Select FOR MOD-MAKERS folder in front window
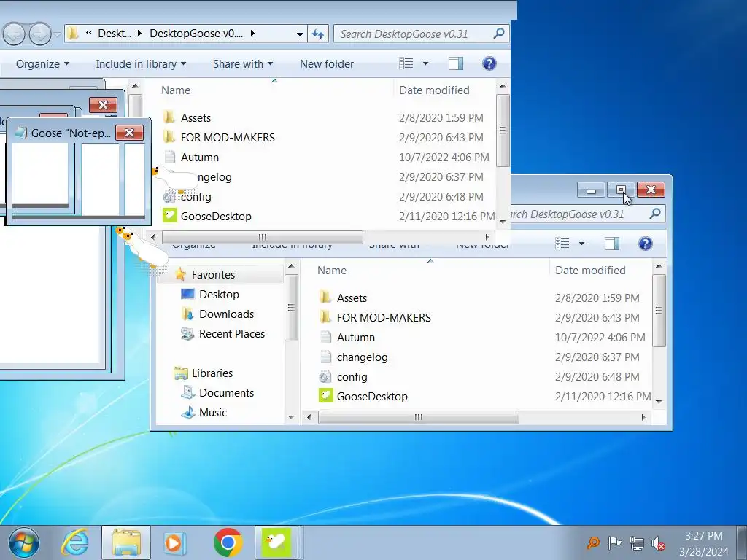Screen dimensions: 747x560 384,318
